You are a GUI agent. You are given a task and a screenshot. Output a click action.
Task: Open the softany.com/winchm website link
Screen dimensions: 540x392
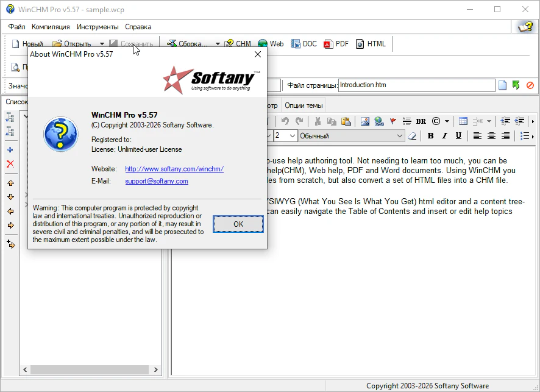174,169
